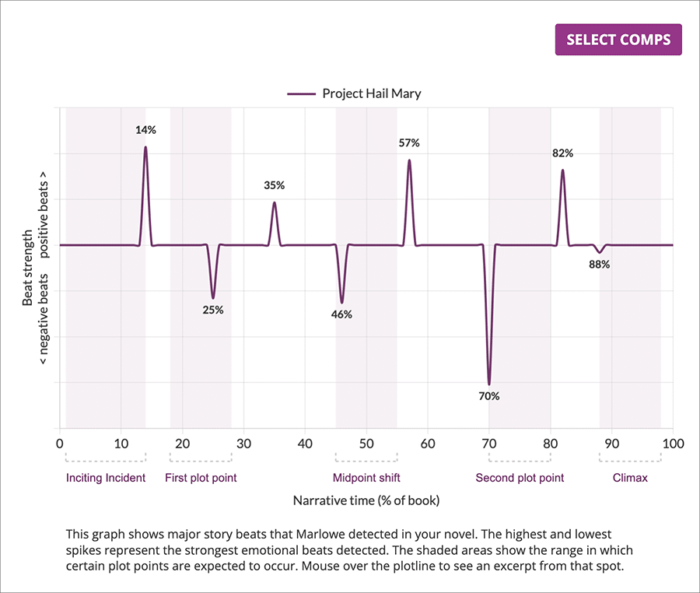The width and height of the screenshot is (700, 593).
Task: Click the Inciting Incident shaded region
Action: click(x=105, y=350)
